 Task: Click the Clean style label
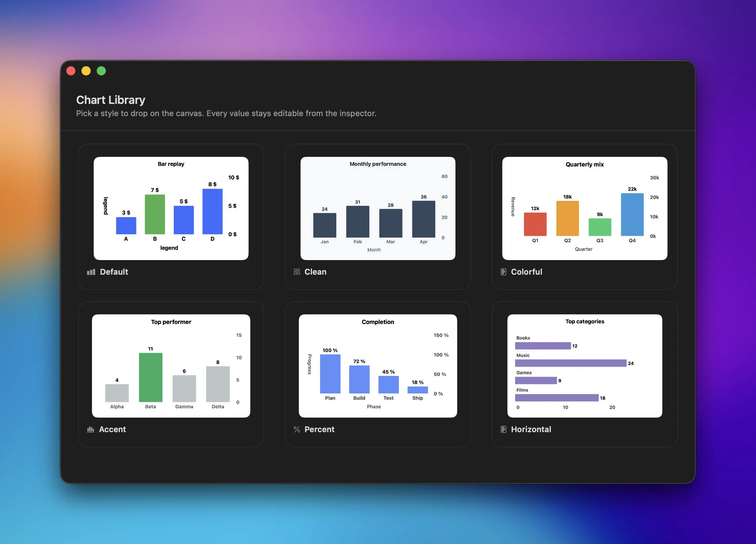tap(315, 272)
